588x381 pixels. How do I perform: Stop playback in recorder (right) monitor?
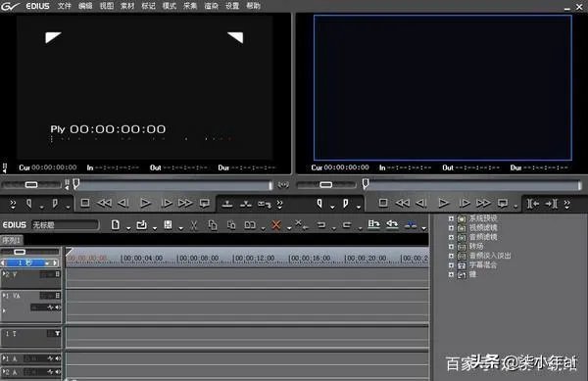[x=383, y=203]
